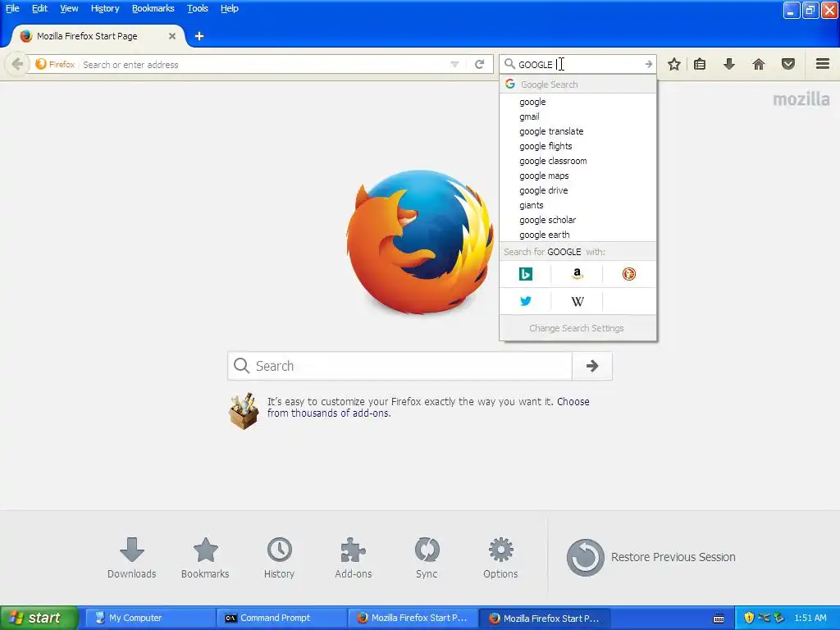Select the 'google earth' suggestion

point(577,235)
